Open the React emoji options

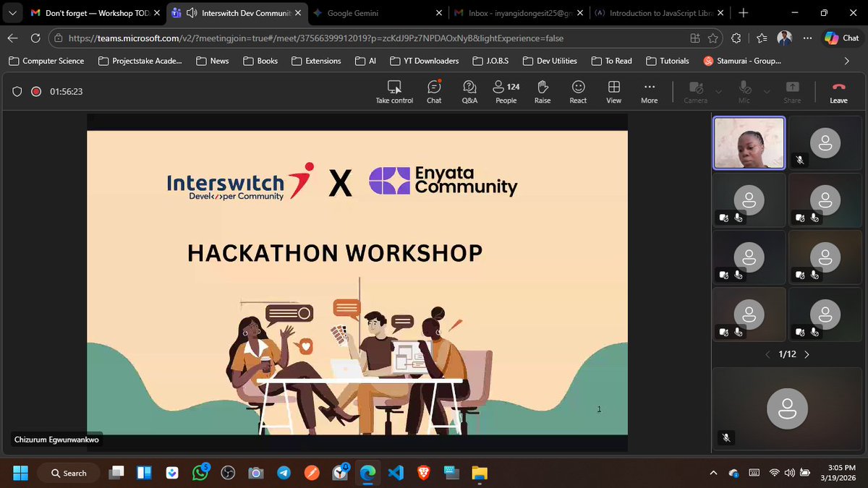(x=578, y=92)
